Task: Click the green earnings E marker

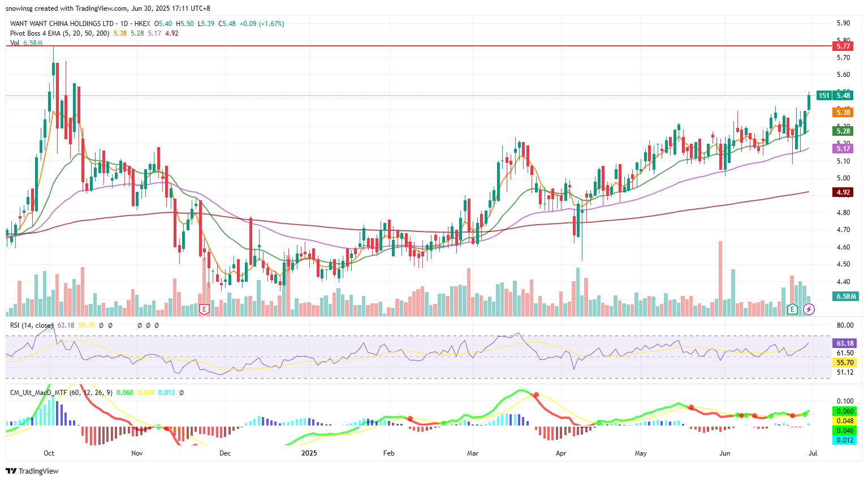Action: [x=792, y=309]
